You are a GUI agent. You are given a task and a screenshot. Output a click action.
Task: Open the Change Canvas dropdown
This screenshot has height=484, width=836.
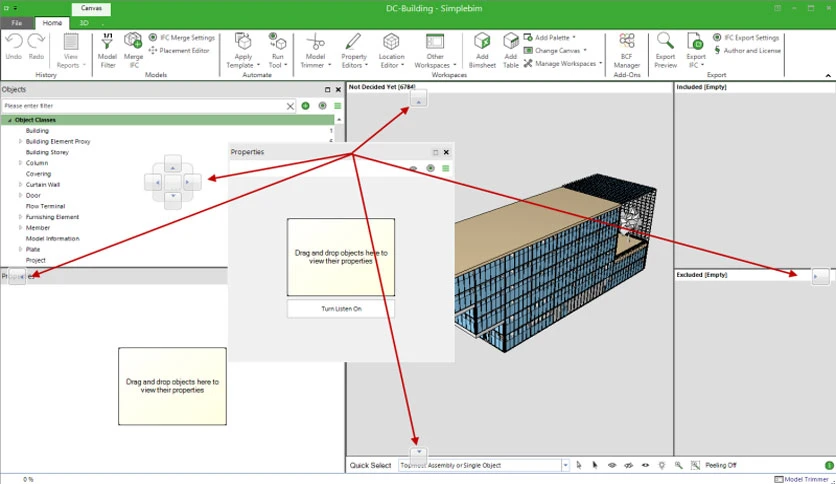click(x=555, y=51)
